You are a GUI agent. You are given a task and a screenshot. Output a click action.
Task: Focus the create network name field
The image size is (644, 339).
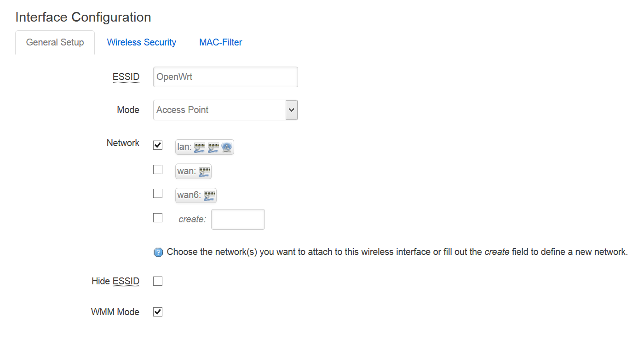tap(238, 219)
